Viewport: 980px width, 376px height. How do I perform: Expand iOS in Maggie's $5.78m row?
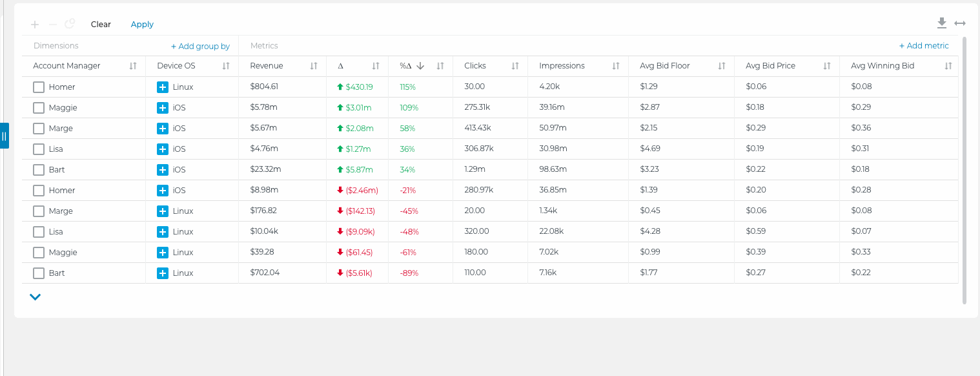[x=163, y=108]
